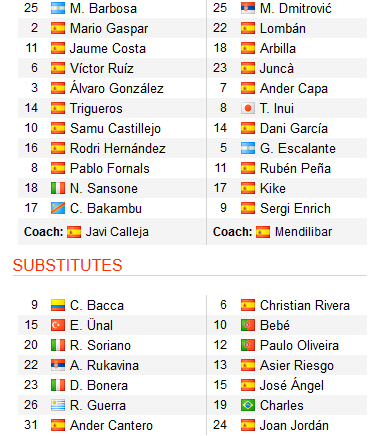
Task: Click the Uruguay flag beside R. Guerra
Action: click(x=58, y=405)
